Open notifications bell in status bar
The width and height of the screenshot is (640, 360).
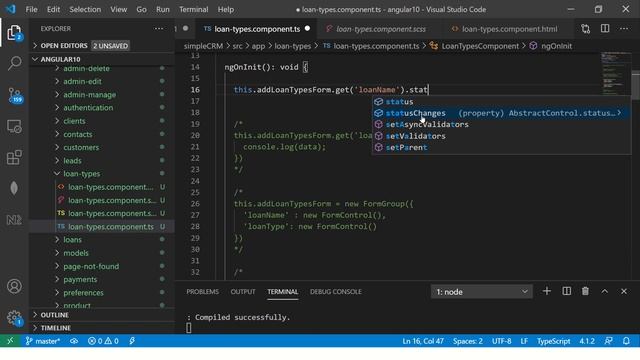[x=626, y=341]
